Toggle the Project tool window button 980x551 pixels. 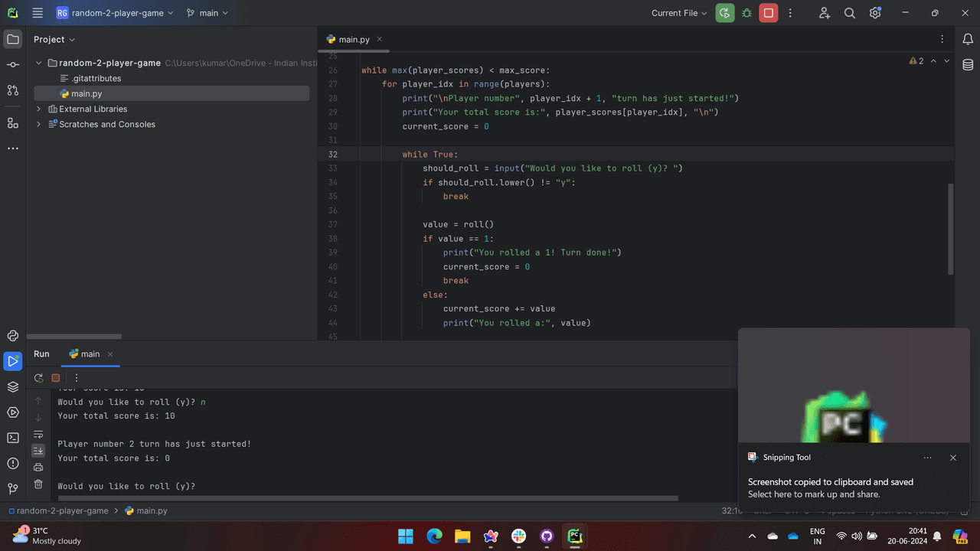pyautogui.click(x=13, y=39)
